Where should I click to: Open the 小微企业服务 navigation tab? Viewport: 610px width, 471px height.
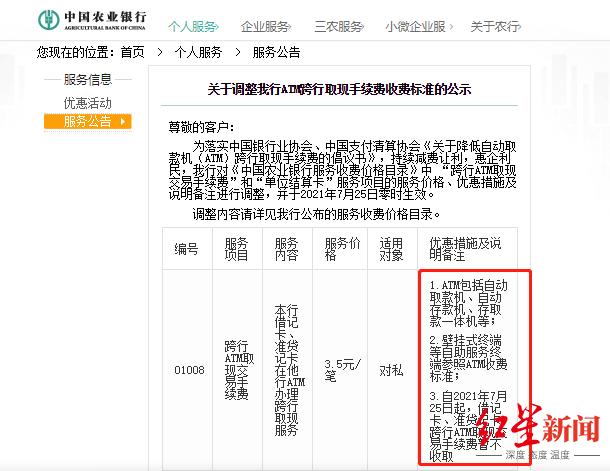419,26
